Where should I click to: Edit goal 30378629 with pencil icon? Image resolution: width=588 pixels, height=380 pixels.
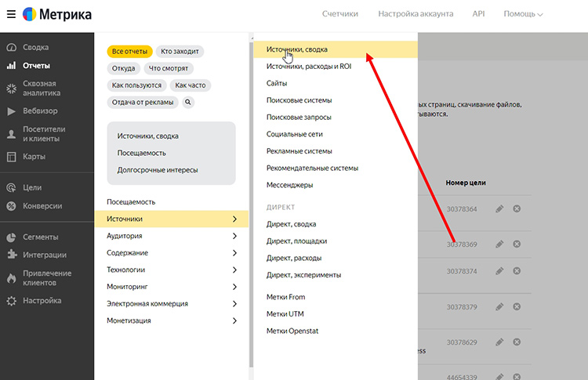coord(499,342)
